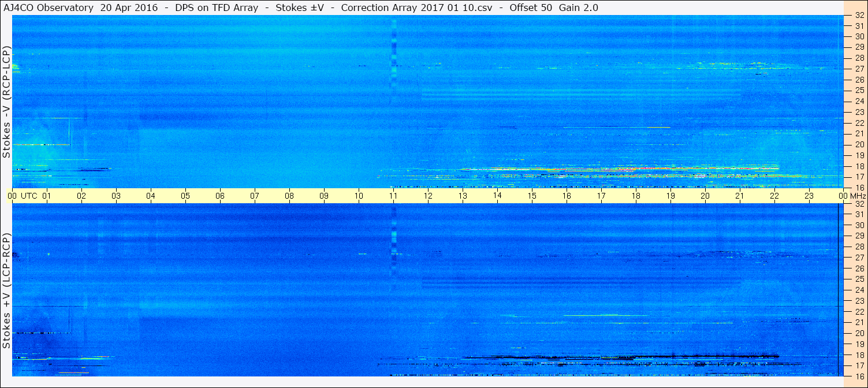The width and height of the screenshot is (868, 388).
Task: Click the 'Gain 2.0' value in the header
Action: point(579,8)
